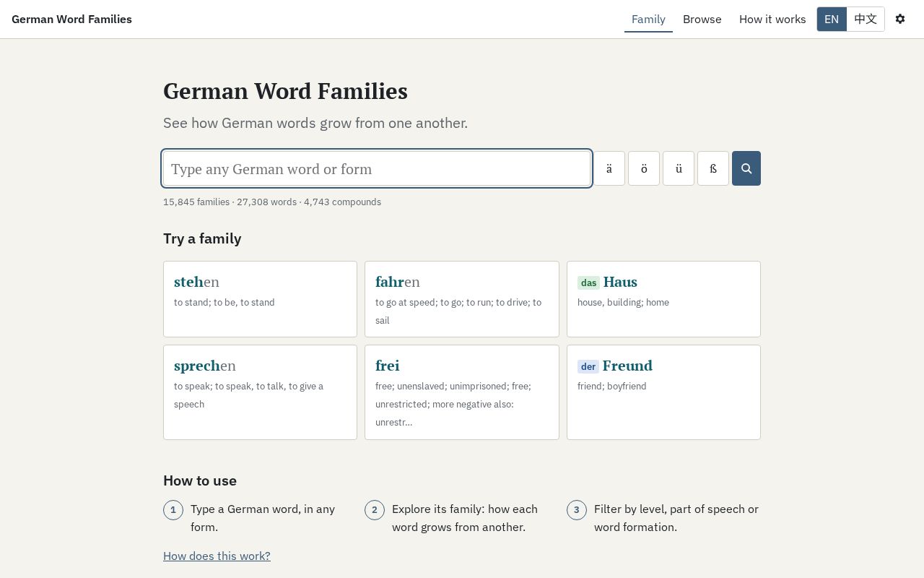Insert the ä character button
Screen dimensions: 924x578
(x=609, y=168)
